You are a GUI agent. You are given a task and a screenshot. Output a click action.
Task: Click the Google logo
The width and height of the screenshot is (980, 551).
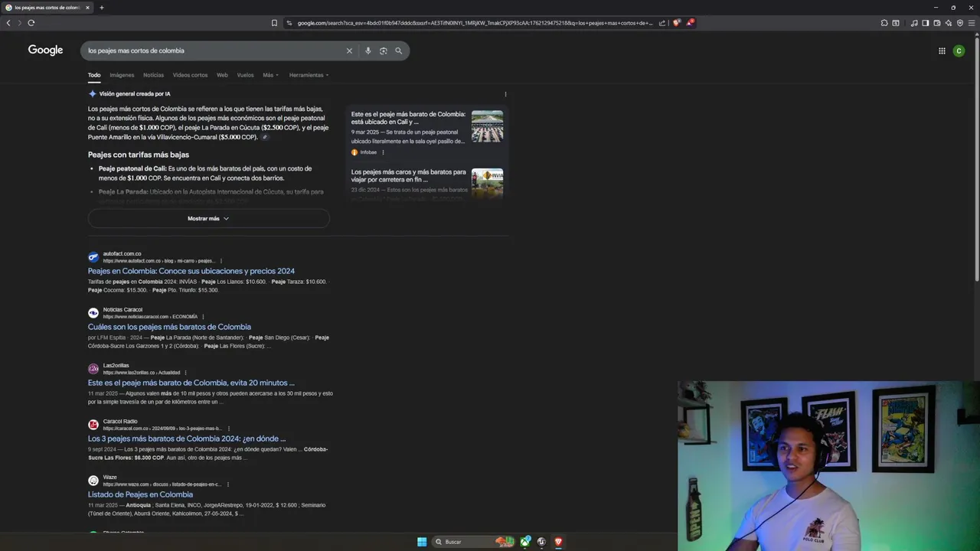click(45, 51)
